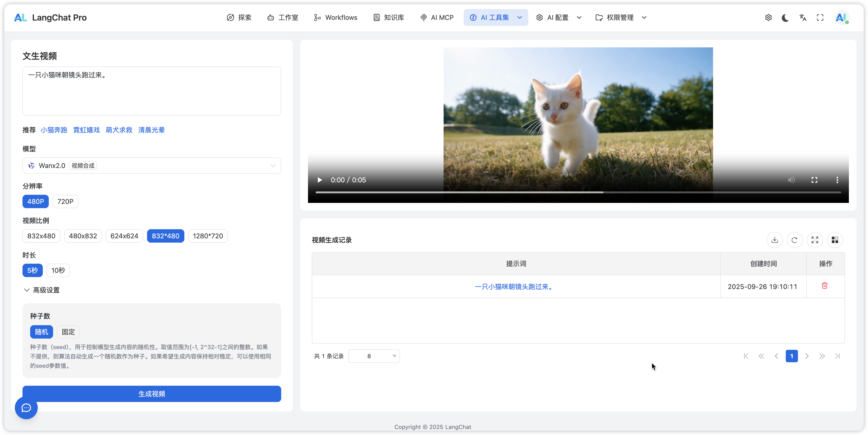Delete the cat video record with trash icon
Image resolution: width=868 pixels, height=435 pixels.
coord(824,286)
